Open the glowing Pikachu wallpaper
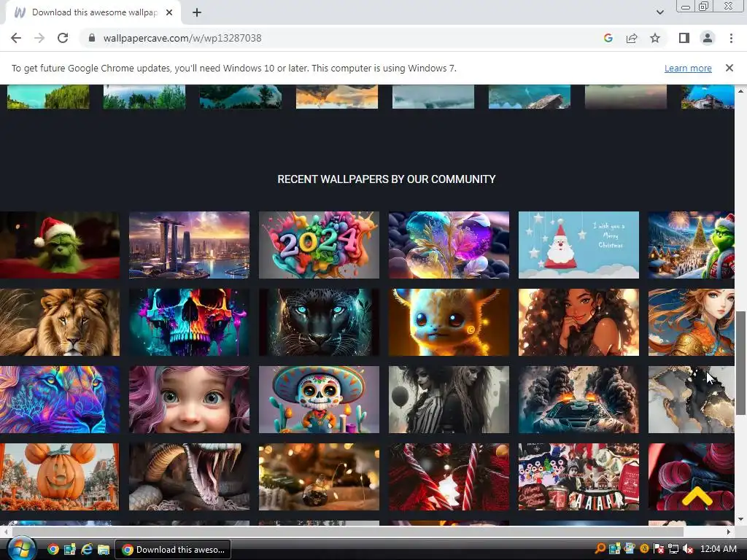This screenshot has height=560, width=747. pos(449,322)
